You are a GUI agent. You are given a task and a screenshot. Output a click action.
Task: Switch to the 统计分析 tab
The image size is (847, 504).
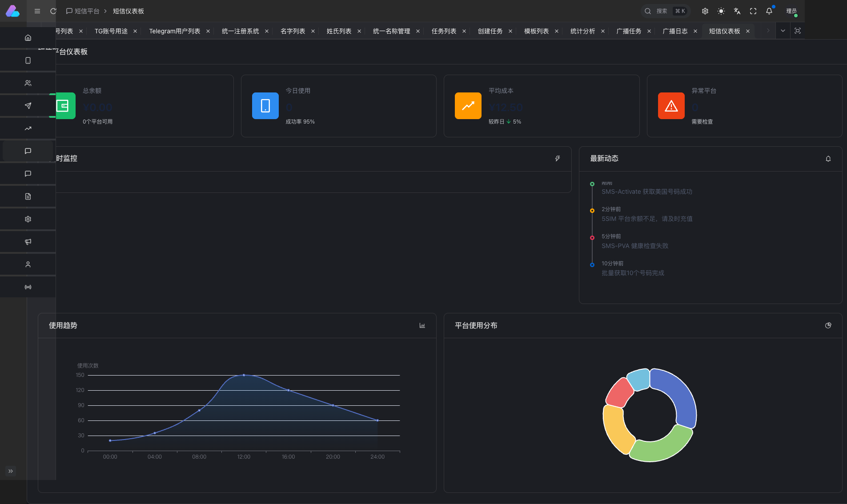[x=582, y=31]
